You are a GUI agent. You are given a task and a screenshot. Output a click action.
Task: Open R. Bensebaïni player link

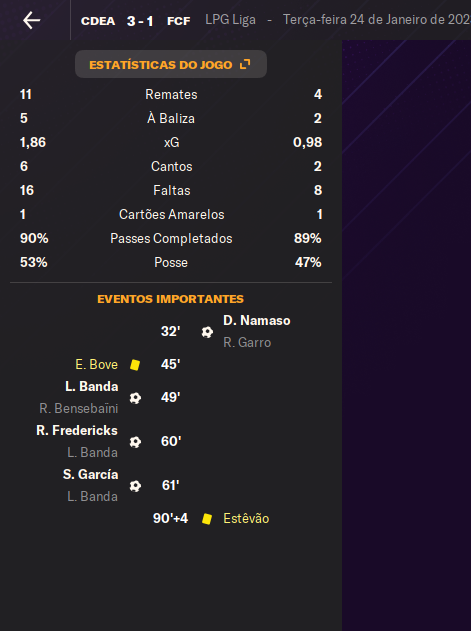(x=78, y=409)
